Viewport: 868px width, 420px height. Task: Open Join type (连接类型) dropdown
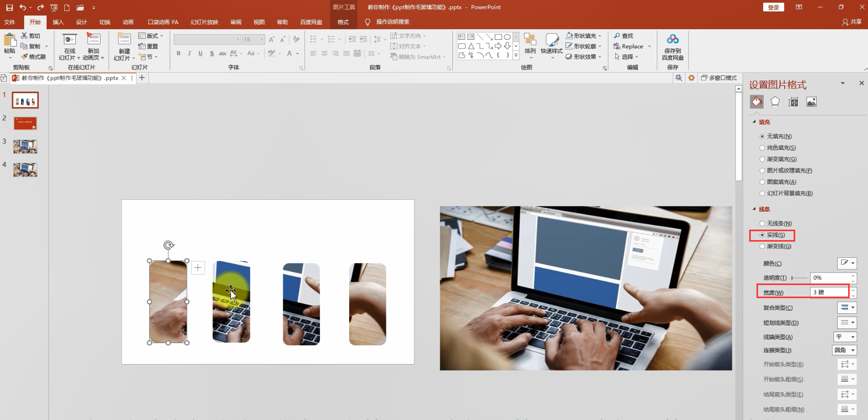[x=844, y=350]
